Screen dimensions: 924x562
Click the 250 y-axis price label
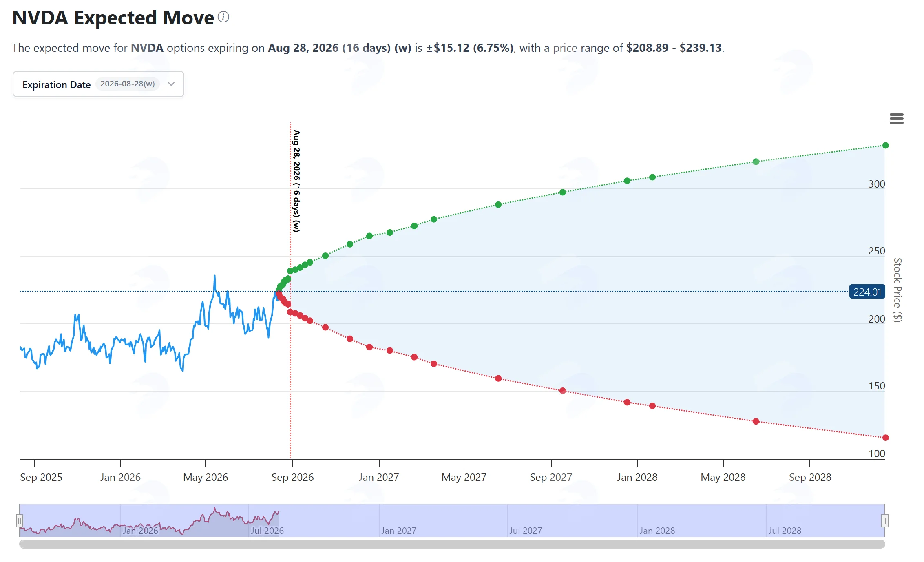point(877,251)
